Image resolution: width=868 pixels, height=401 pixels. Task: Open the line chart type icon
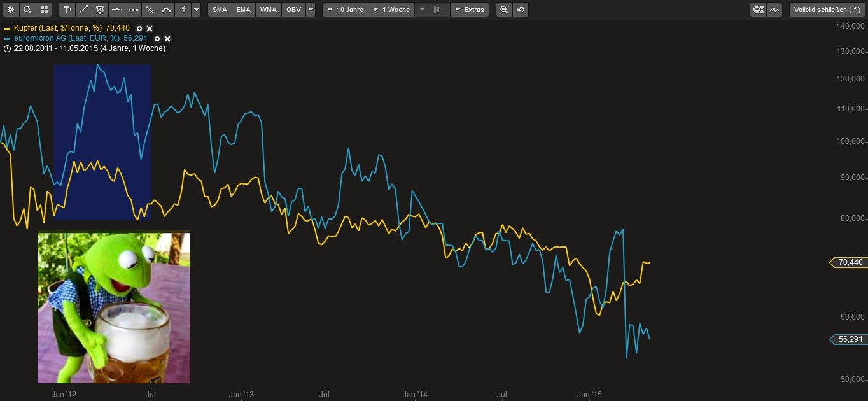click(x=774, y=10)
